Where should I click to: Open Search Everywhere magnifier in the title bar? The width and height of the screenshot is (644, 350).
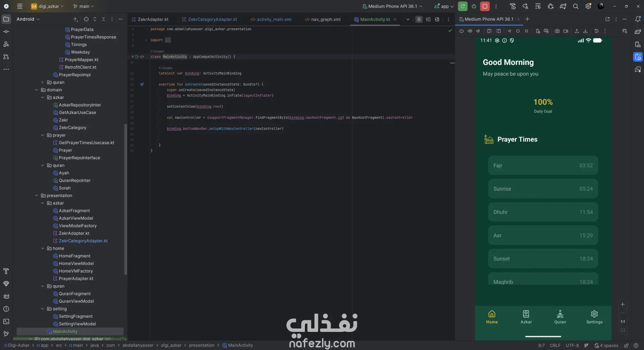coord(576,6)
